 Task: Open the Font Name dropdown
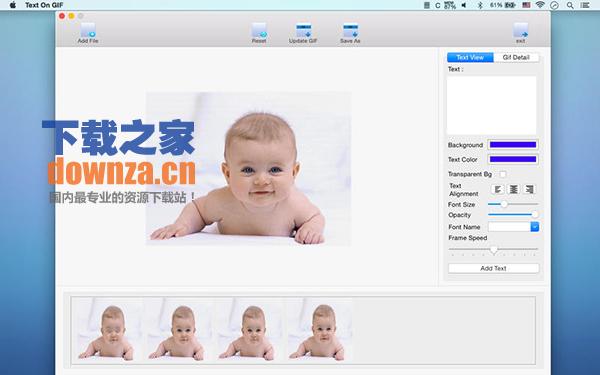[x=535, y=227]
